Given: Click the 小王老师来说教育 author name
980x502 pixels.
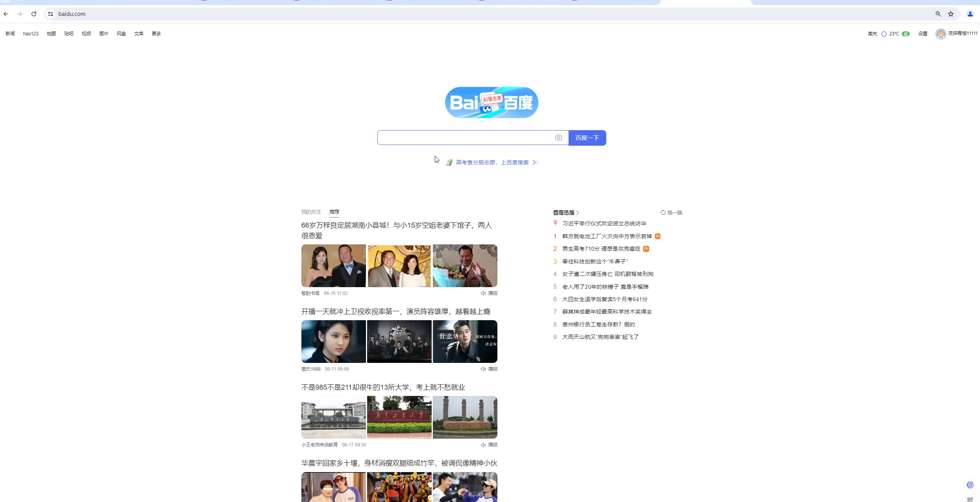Looking at the screenshot, I should point(320,445).
